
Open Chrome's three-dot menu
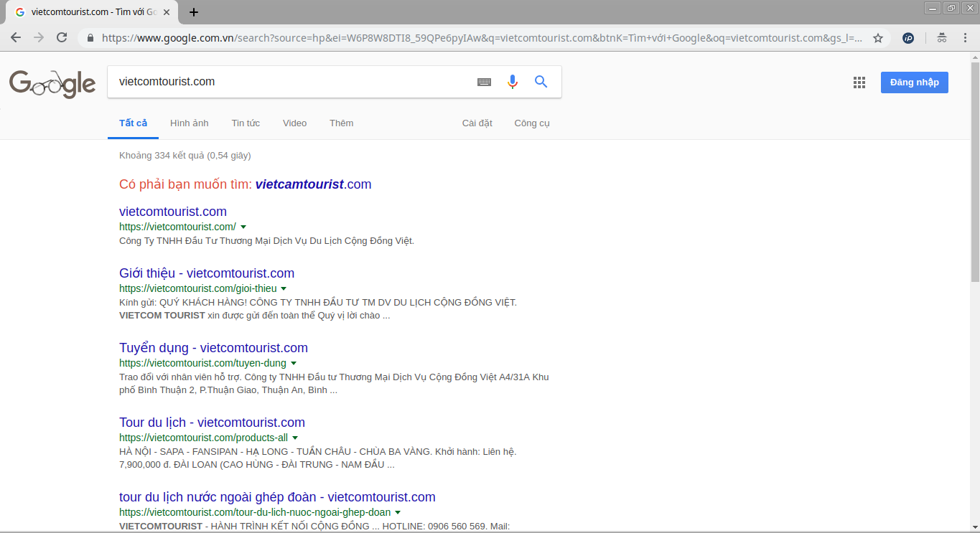click(964, 38)
